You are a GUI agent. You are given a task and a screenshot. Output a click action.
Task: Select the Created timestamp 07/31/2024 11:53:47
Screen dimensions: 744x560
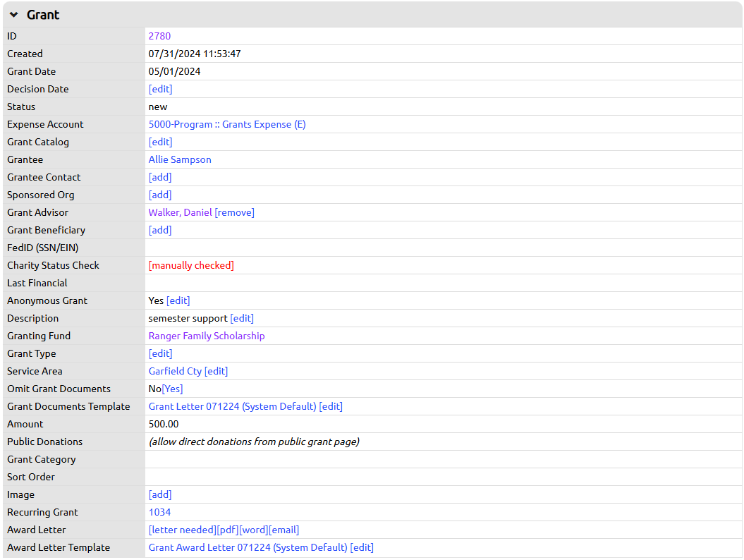(x=195, y=54)
